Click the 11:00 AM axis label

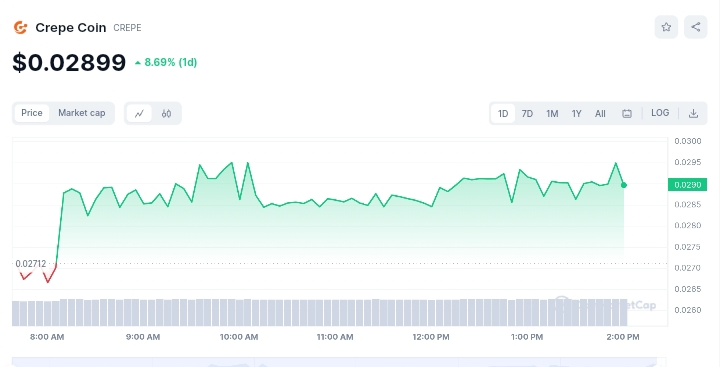(335, 337)
